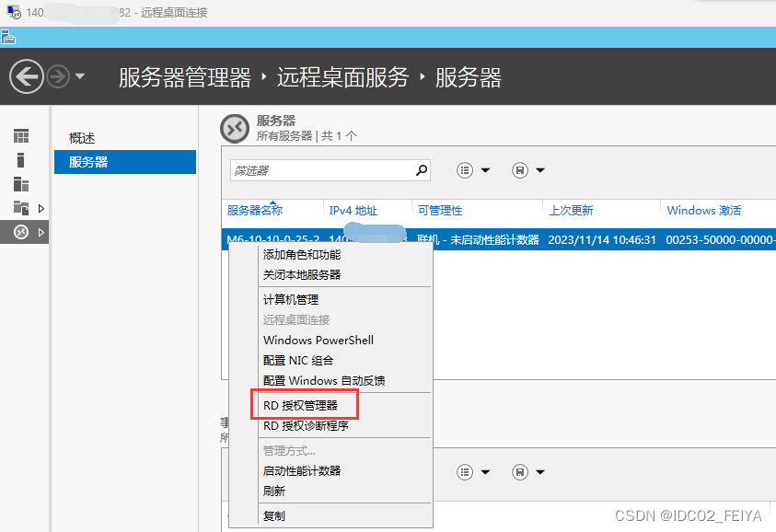This screenshot has width=776, height=532.
Task: Click the lower panel list options icon
Action: tap(465, 471)
